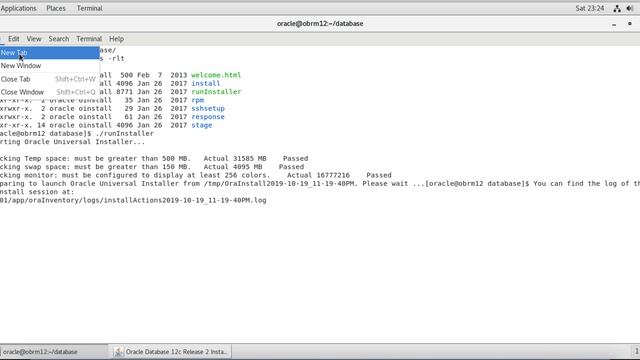Click the response directory name
The width and height of the screenshot is (640, 360).
(208, 117)
